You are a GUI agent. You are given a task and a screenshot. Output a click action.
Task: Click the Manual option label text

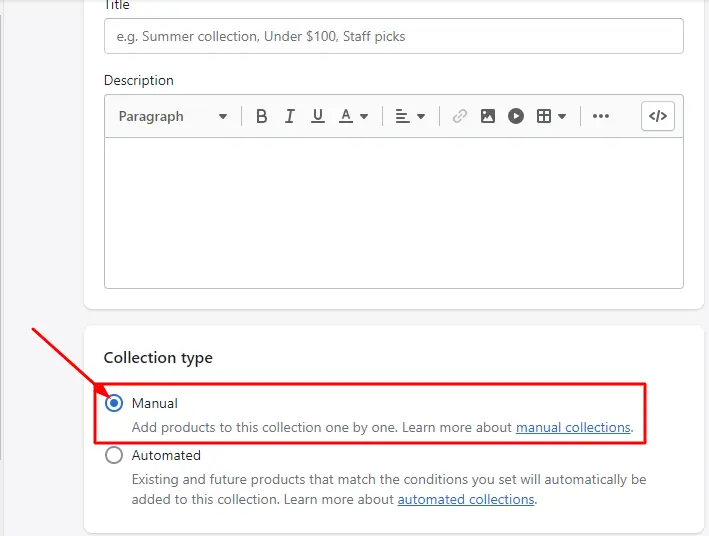coord(155,403)
